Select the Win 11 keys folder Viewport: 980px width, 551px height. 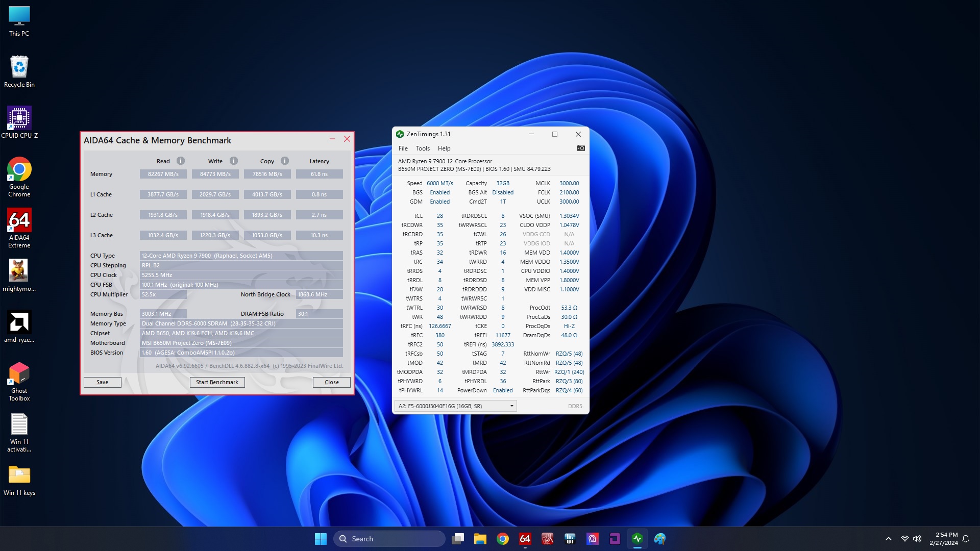pyautogui.click(x=19, y=480)
